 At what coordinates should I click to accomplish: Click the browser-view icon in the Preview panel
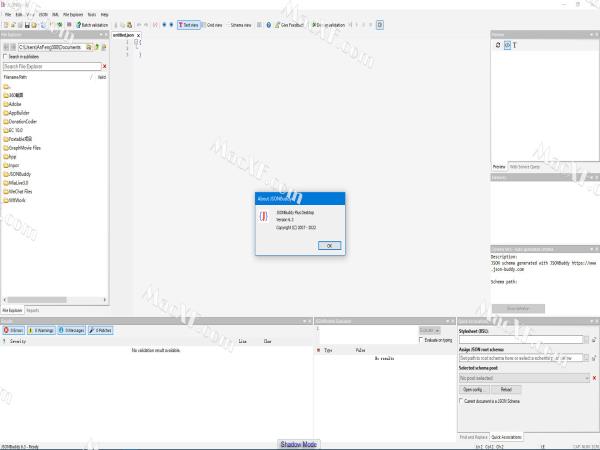pyautogui.click(x=507, y=45)
